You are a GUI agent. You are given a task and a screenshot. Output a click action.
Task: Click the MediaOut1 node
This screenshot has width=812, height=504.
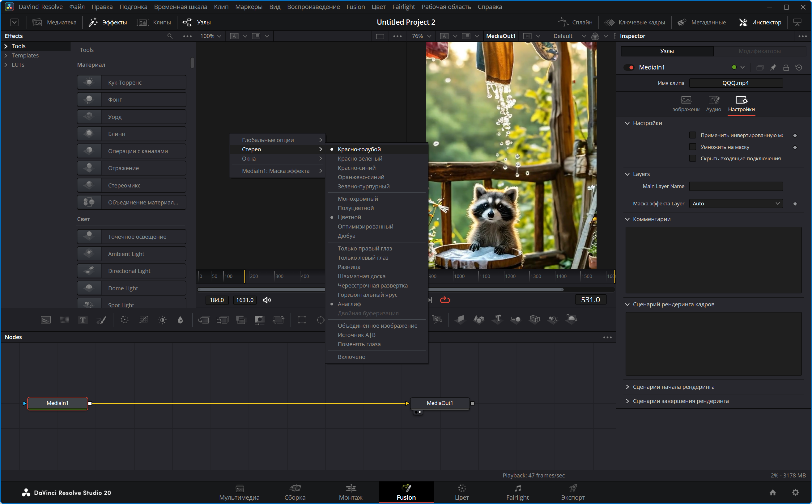click(440, 403)
